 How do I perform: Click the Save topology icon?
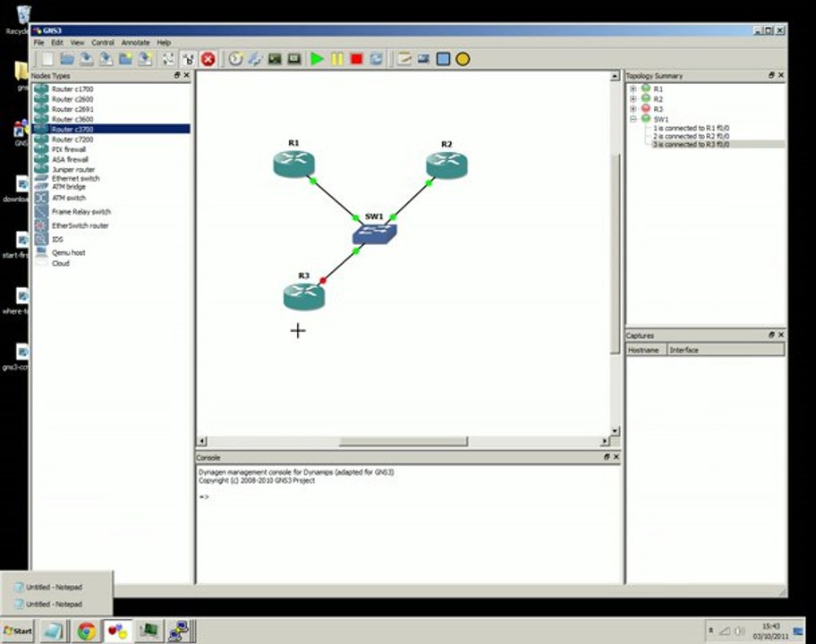coord(87,59)
